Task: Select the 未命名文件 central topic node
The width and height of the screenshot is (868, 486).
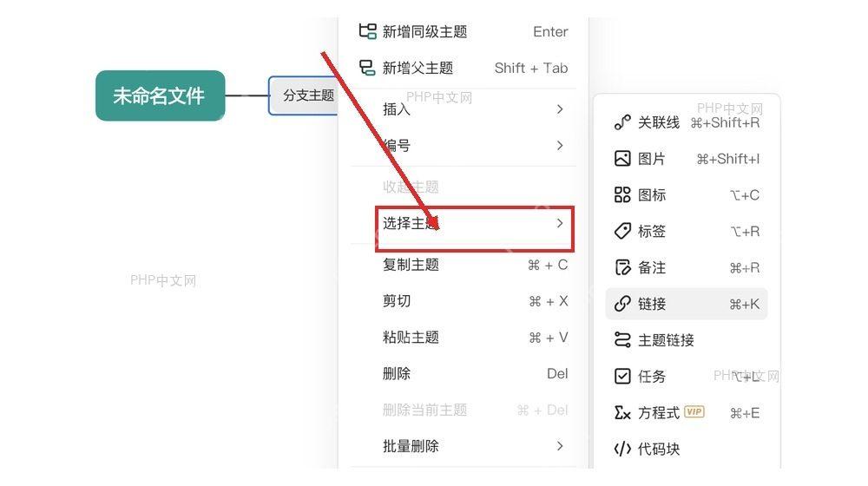Action: [160, 95]
